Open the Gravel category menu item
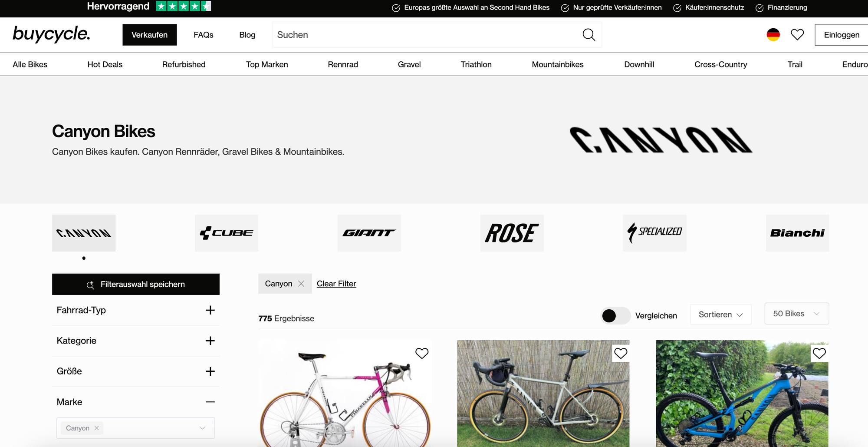The width and height of the screenshot is (868, 447). click(409, 64)
